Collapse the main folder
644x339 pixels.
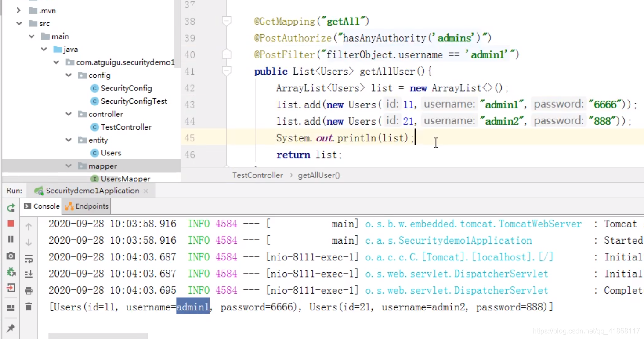coord(32,36)
